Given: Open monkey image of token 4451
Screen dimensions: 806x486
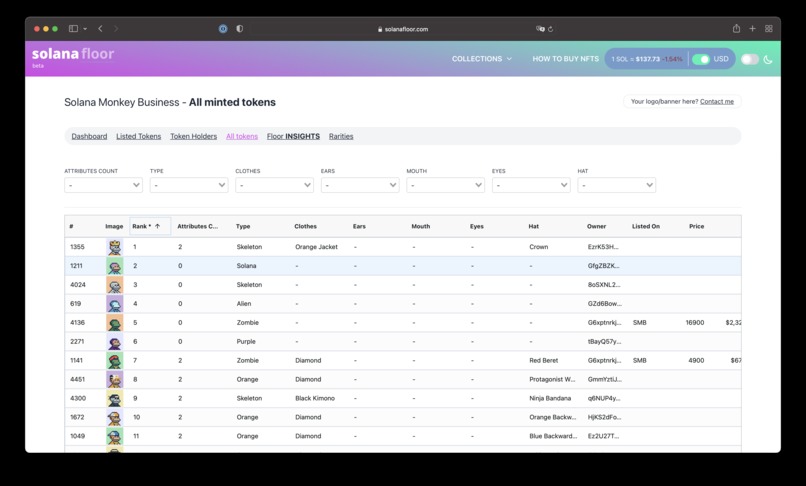Looking at the screenshot, I should [x=115, y=380].
